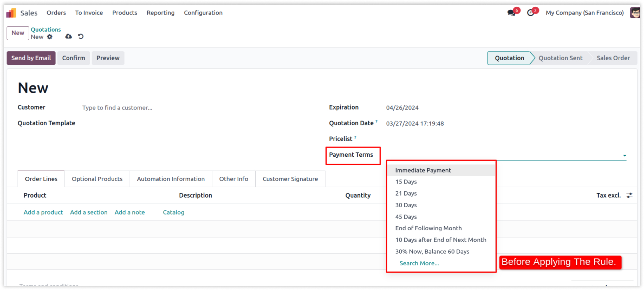This screenshot has height=290, width=644.
Task: Click the New button
Action: [x=18, y=33]
